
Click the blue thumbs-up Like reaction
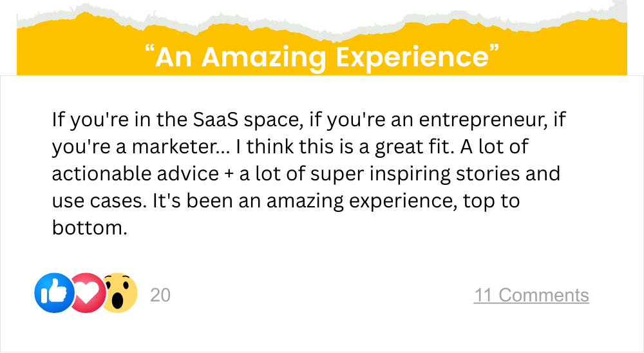53,294
